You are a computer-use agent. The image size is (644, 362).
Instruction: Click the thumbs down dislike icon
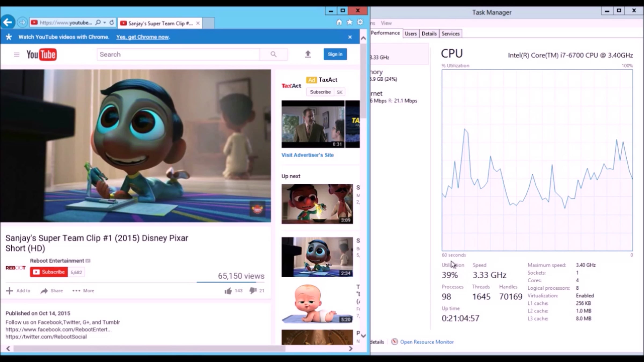(253, 291)
